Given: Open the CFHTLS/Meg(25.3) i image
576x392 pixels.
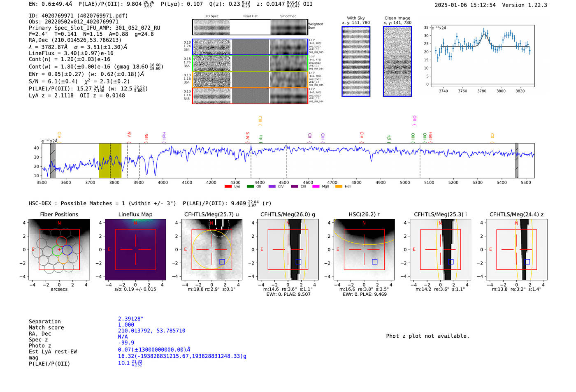Looking at the screenshot, I should coord(440,249).
